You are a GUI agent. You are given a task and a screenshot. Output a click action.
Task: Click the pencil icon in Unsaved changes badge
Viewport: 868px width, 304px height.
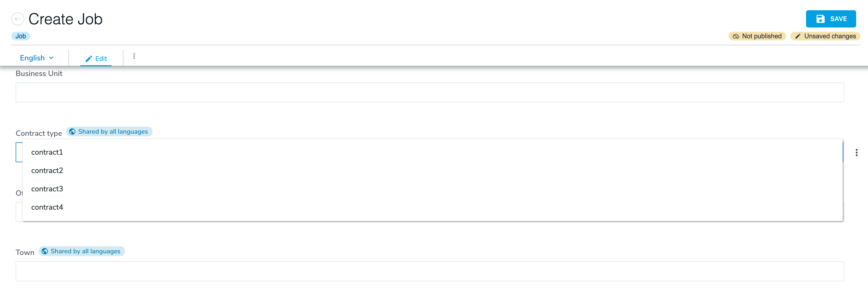point(798,36)
